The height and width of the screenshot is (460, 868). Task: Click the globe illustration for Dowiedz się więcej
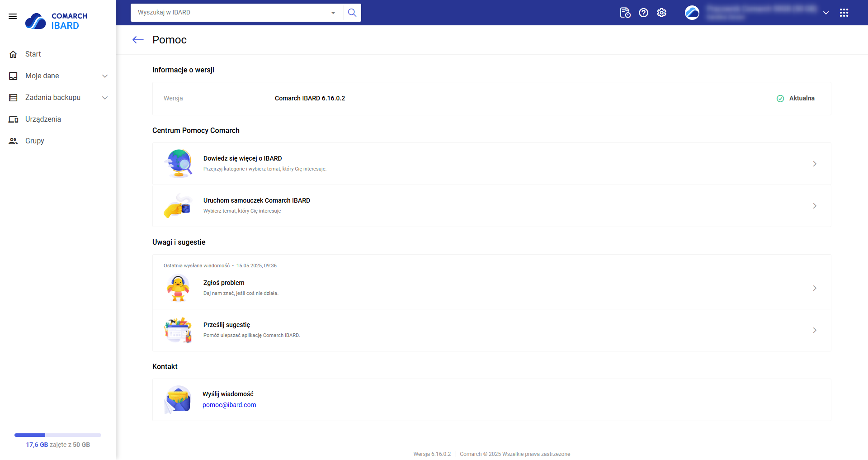179,163
